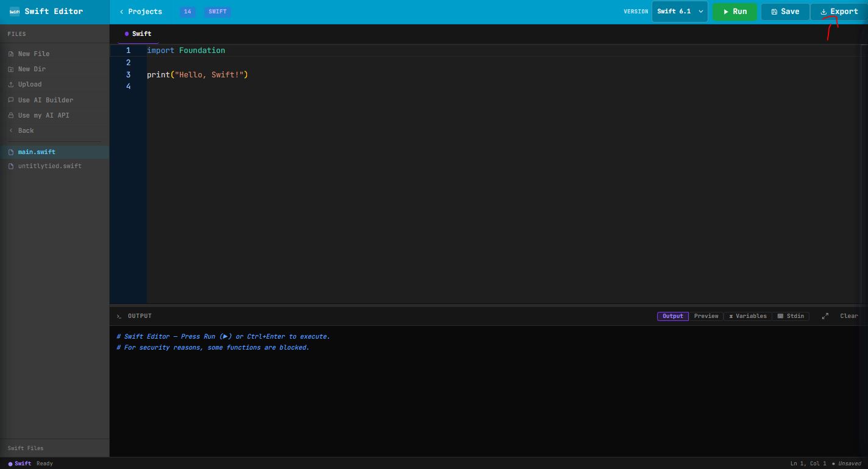Click the Run play triangle icon
This screenshot has height=469, width=868.
tap(725, 12)
